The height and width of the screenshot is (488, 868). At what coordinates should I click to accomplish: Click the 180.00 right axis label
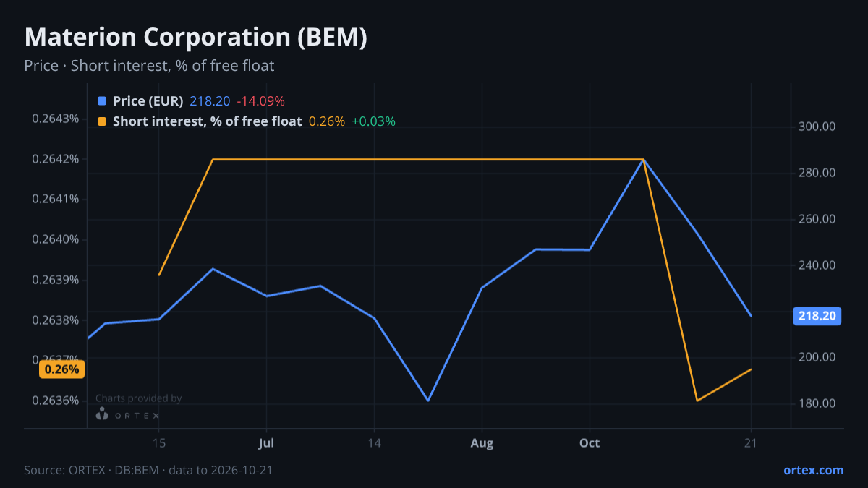coord(818,403)
